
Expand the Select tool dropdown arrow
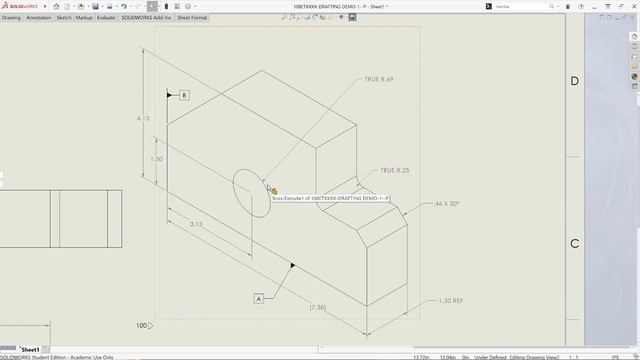tap(159, 7)
